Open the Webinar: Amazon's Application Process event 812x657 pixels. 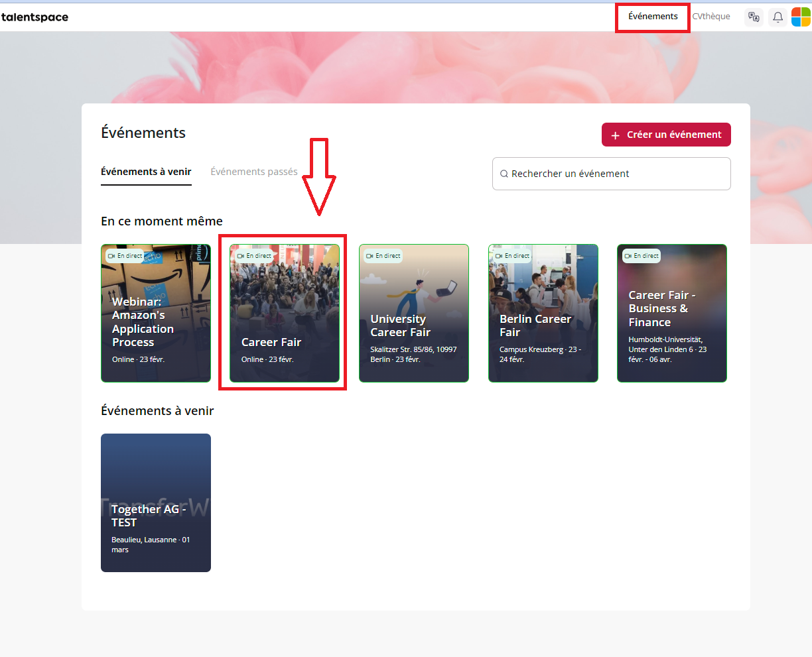(156, 318)
